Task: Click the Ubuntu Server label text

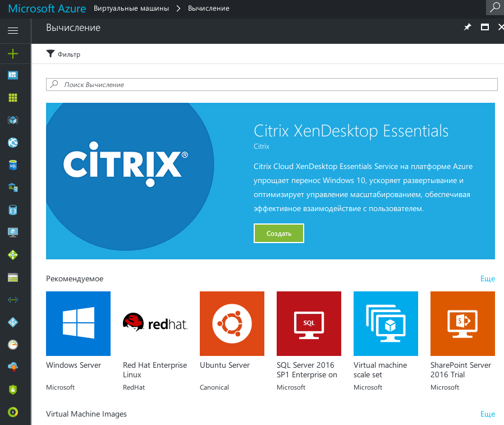Action: tap(224, 365)
